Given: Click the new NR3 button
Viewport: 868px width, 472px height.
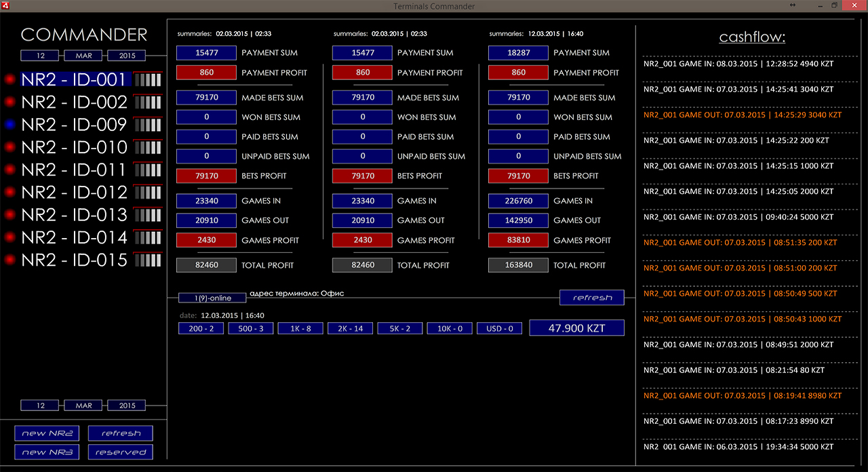Looking at the screenshot, I should 47,452.
